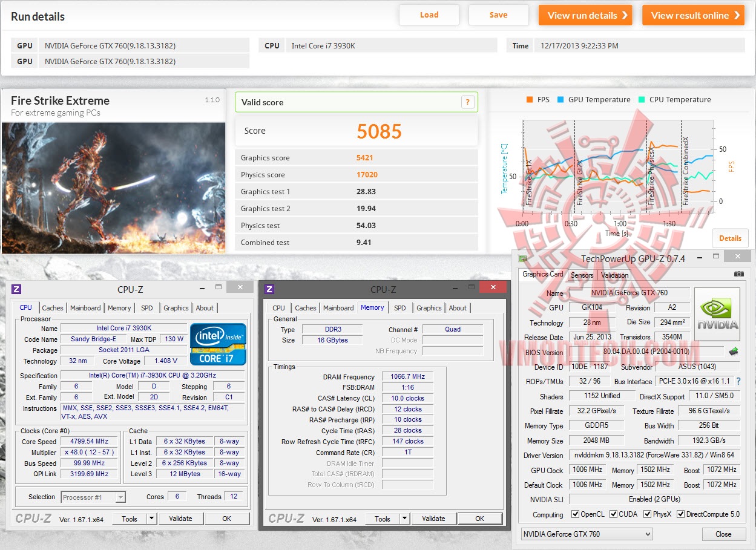Click the Load button
Screen dimensions: 756x550
429,15
